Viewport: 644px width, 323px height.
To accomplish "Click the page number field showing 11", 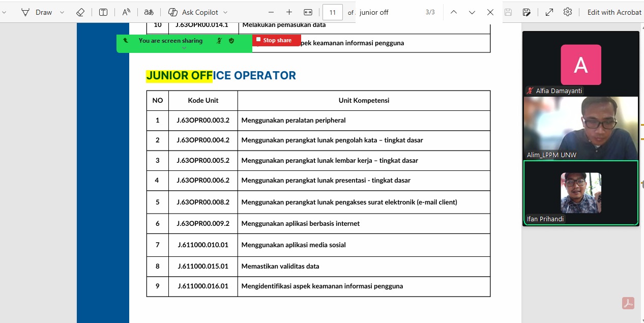I will point(333,12).
